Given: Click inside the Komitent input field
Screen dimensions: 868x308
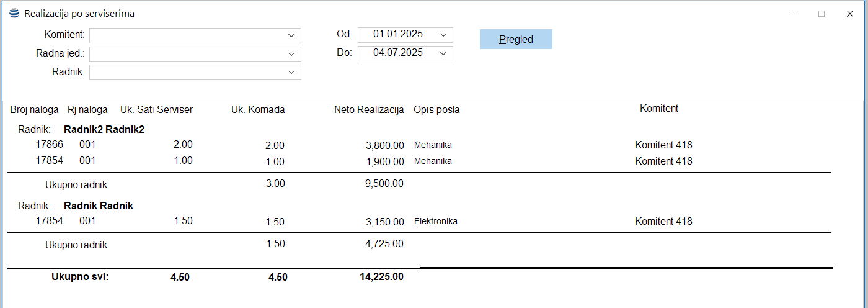Looking at the screenshot, I should click(x=186, y=35).
